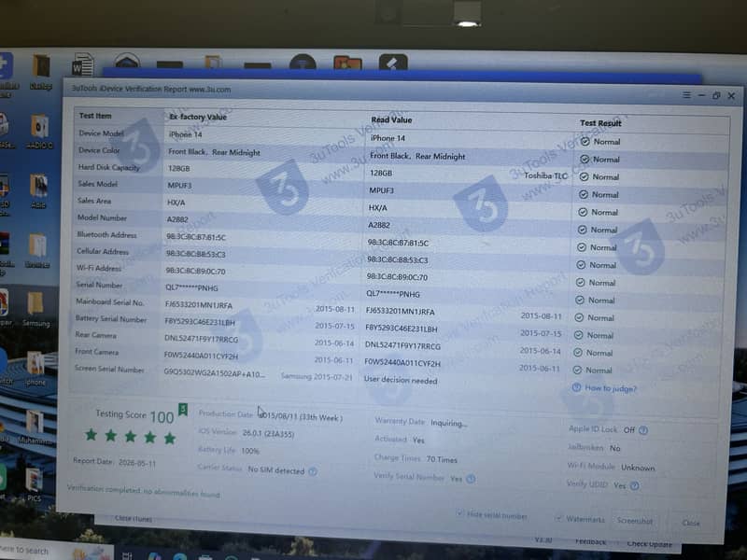
Task: Click the Test Item column header
Action: click(x=95, y=116)
